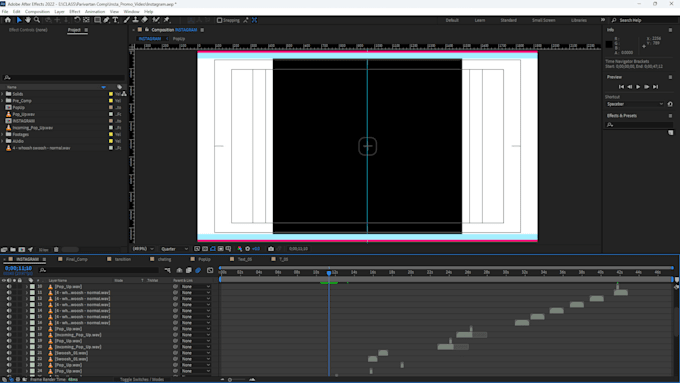Jump to first frame in Preview
This screenshot has height=383, width=680.
click(x=621, y=87)
